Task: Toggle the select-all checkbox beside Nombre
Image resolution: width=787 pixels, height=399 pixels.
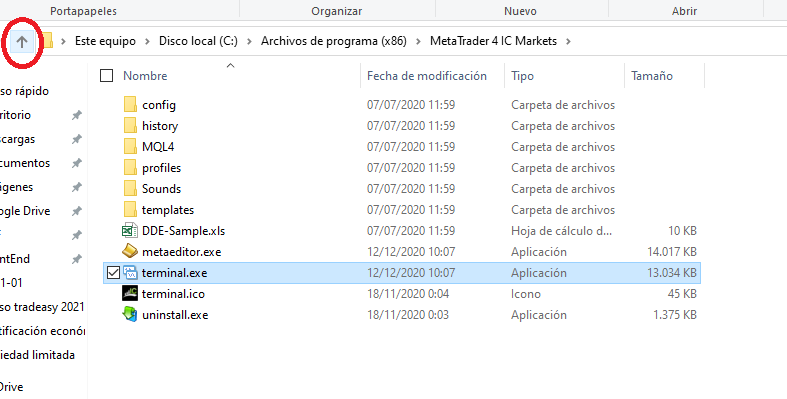Action: (x=106, y=76)
